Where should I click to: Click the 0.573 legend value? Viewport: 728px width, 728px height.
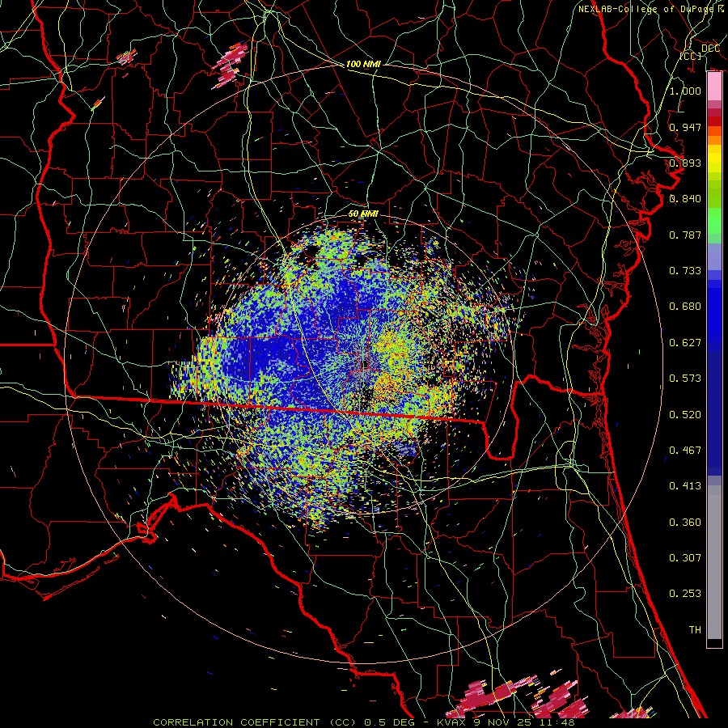(x=685, y=379)
